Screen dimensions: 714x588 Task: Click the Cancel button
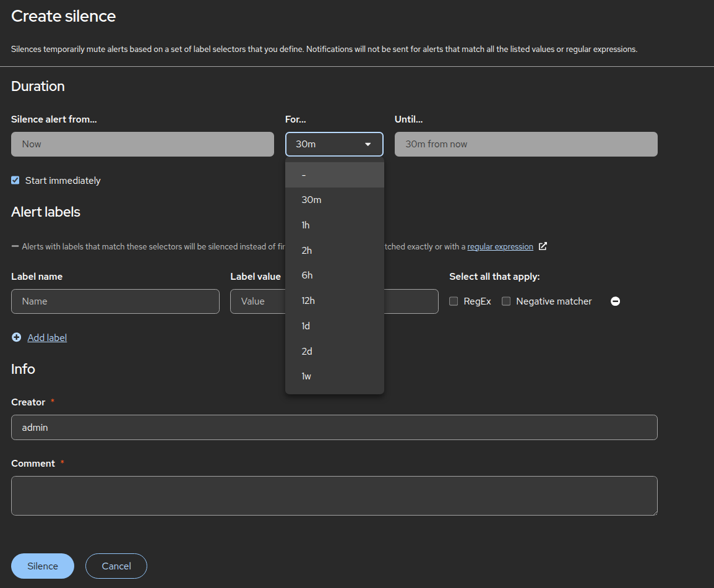[x=116, y=566]
